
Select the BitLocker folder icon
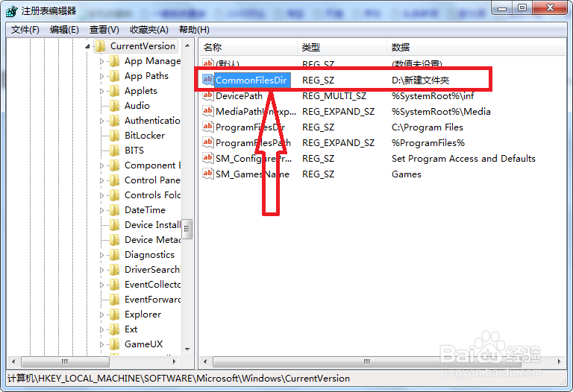coord(115,136)
